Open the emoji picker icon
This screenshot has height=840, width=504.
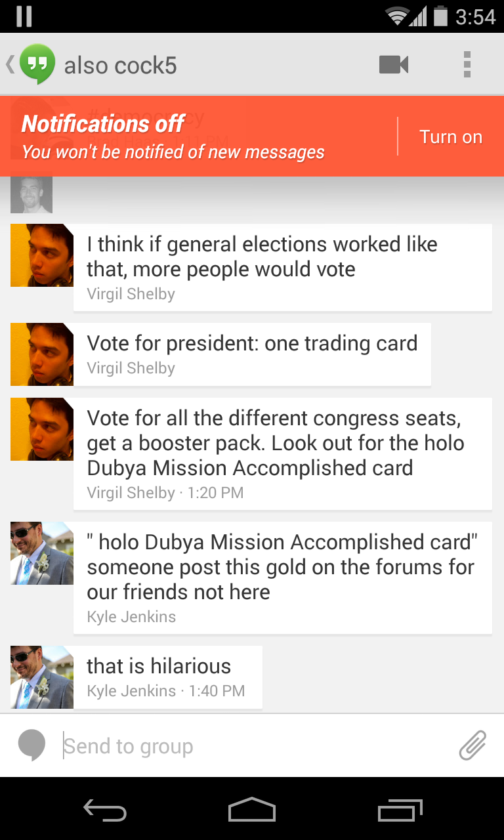[31, 745]
